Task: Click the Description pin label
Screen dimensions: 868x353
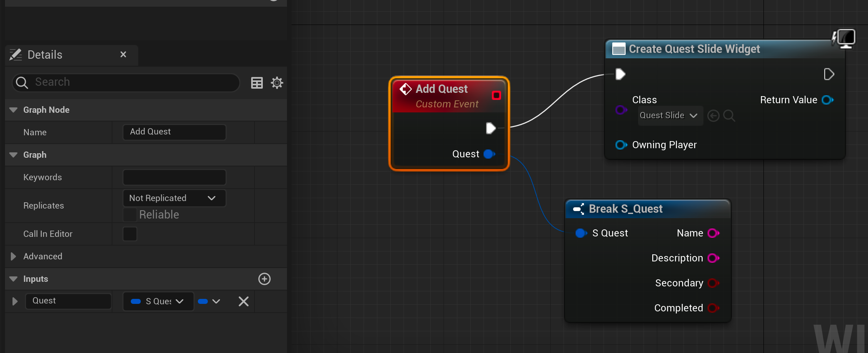Action: point(677,258)
